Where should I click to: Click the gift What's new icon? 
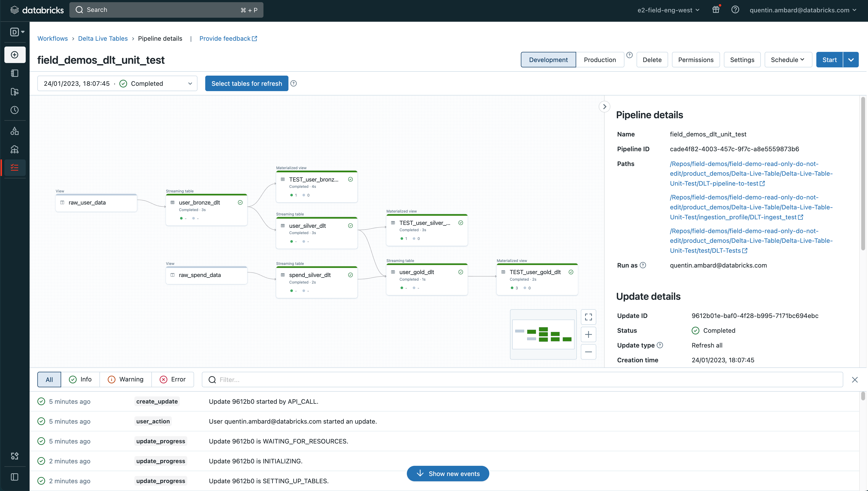coord(716,10)
